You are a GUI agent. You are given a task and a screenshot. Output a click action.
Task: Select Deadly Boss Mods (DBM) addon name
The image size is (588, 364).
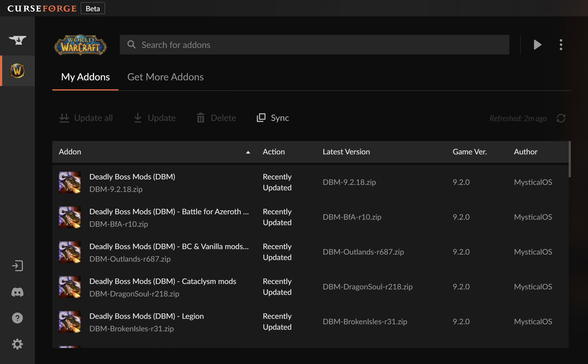(132, 177)
